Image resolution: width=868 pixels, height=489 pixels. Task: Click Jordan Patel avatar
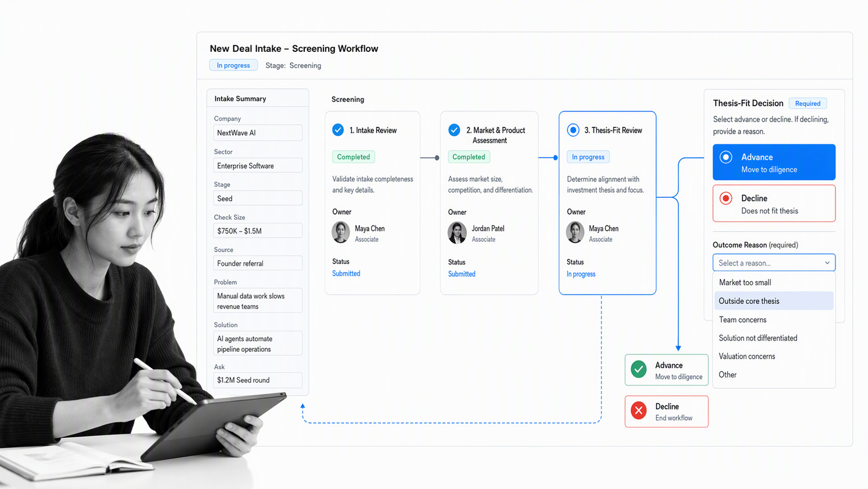(x=457, y=233)
